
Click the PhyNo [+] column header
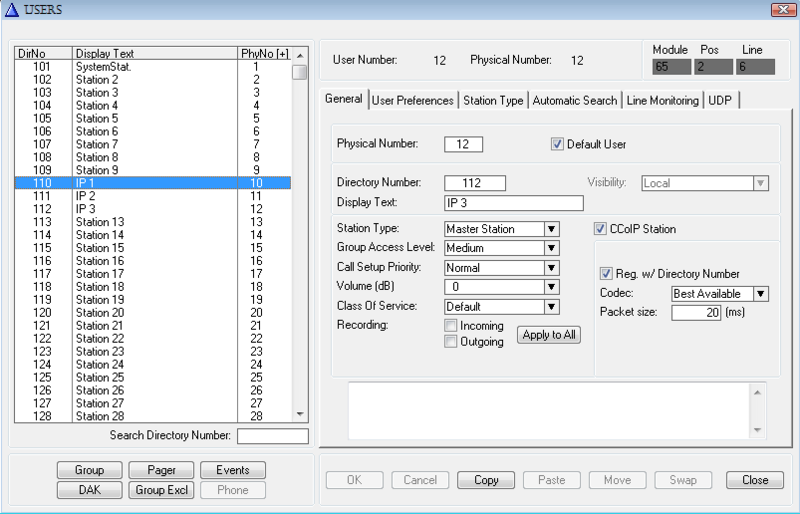click(265, 54)
